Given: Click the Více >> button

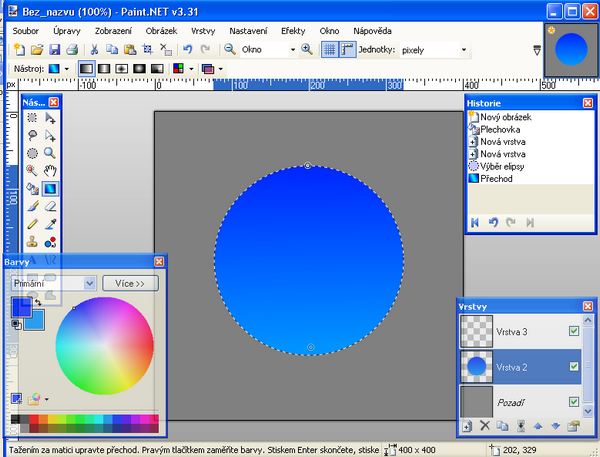Looking at the screenshot, I should coord(130,284).
